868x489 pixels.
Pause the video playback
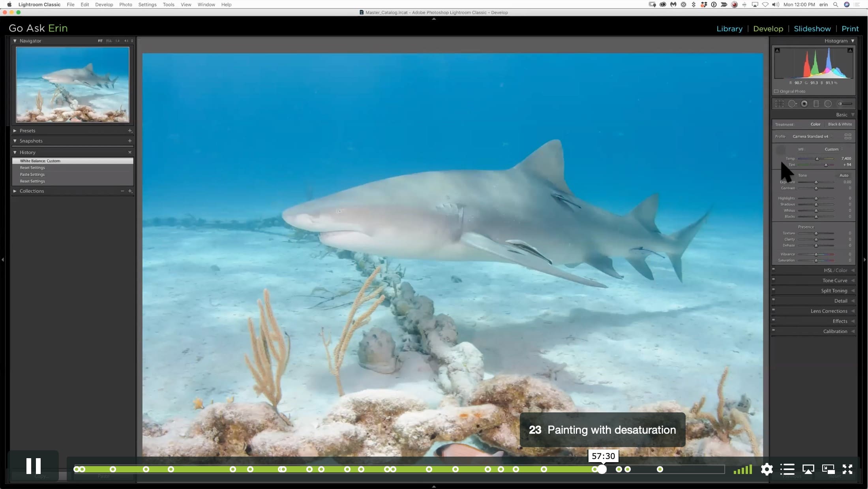point(34,466)
